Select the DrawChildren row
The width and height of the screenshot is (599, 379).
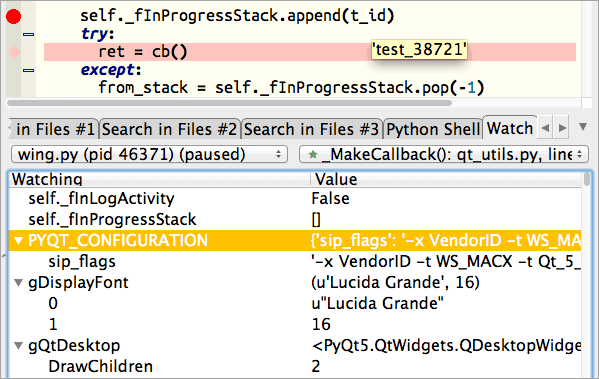pos(295,367)
